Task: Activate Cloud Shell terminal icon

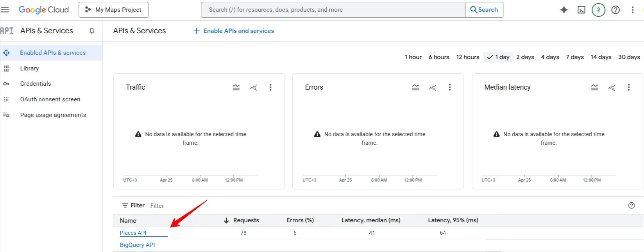Action: (x=581, y=10)
